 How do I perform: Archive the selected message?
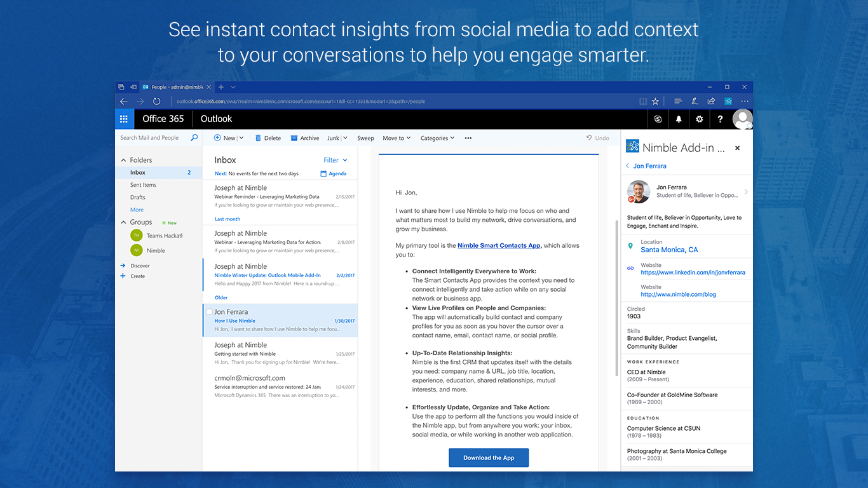click(304, 138)
